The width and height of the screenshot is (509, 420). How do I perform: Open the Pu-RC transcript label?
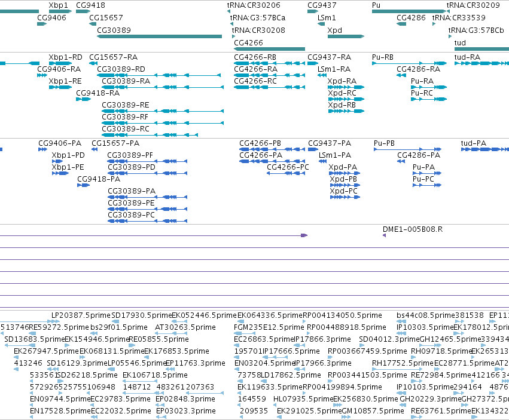422,93
